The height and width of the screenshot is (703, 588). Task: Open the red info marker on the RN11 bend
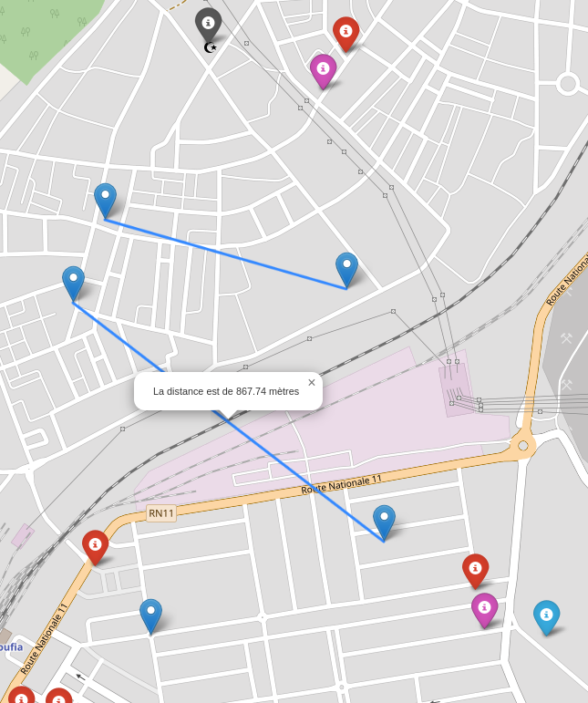click(96, 547)
